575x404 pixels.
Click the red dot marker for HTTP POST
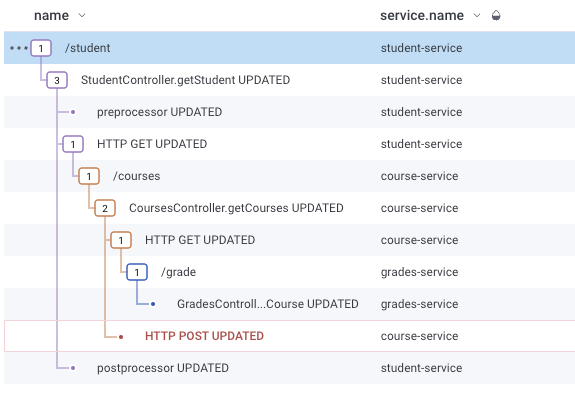coord(121,337)
